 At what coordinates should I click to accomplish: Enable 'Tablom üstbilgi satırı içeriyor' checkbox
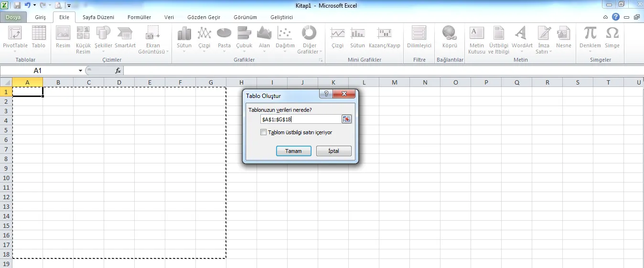point(263,132)
